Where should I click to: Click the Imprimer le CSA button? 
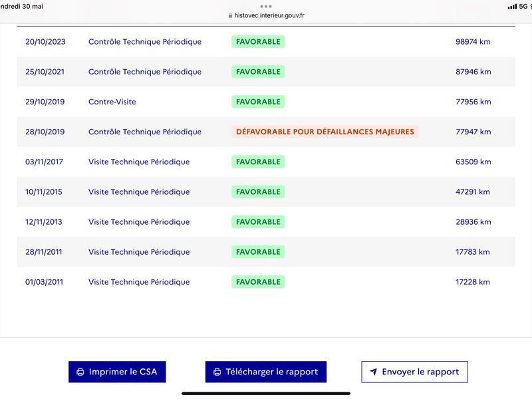click(117, 372)
